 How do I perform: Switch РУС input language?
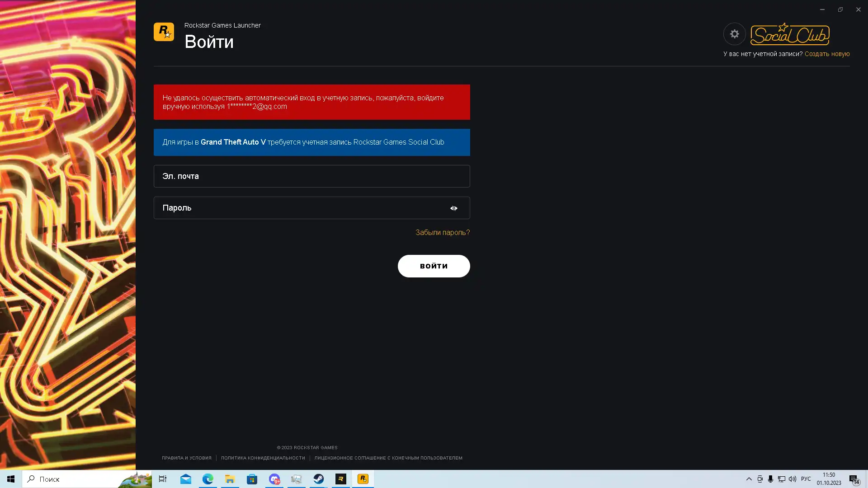[806, 479]
